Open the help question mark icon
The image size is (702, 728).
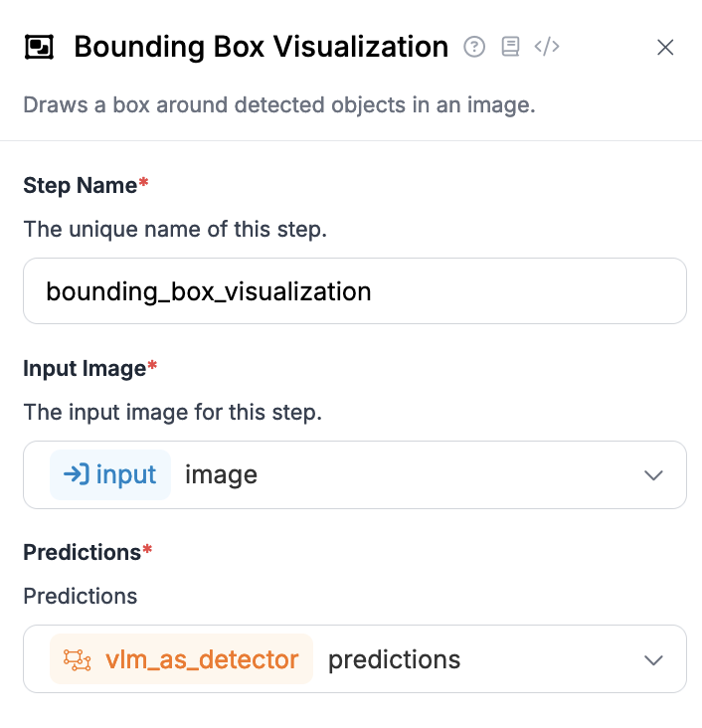pyautogui.click(x=475, y=47)
